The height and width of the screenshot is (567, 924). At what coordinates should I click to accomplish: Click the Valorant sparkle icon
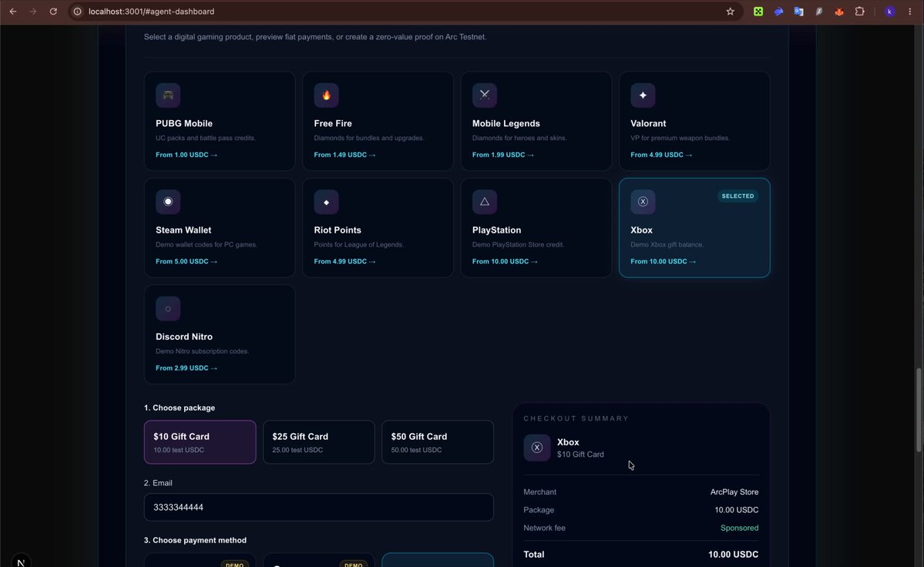[643, 96]
